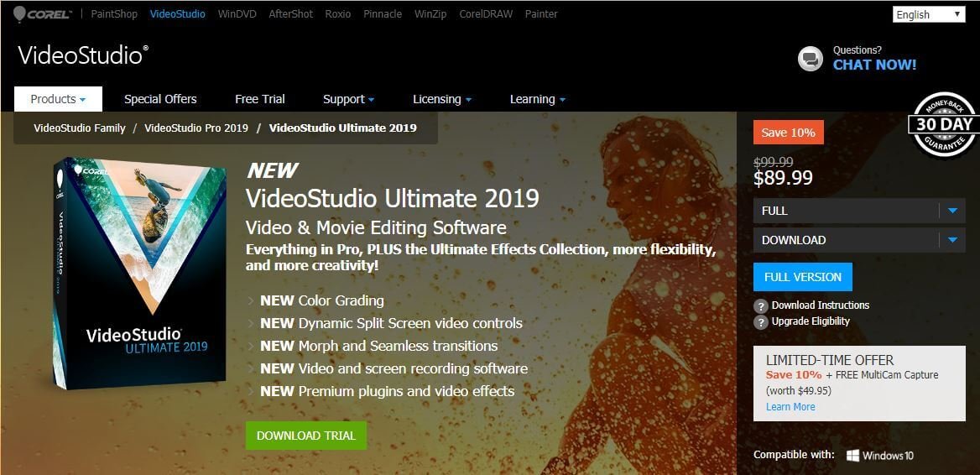The image size is (980, 475).
Task: Open the Products menu
Action: pyautogui.click(x=58, y=99)
